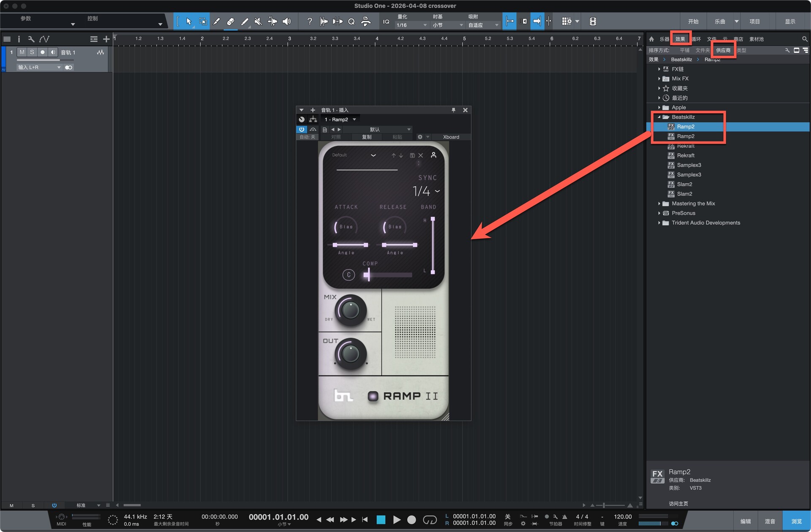Switch to the 乐器 browser tab
This screenshot has height=532, width=811.
(x=664, y=39)
